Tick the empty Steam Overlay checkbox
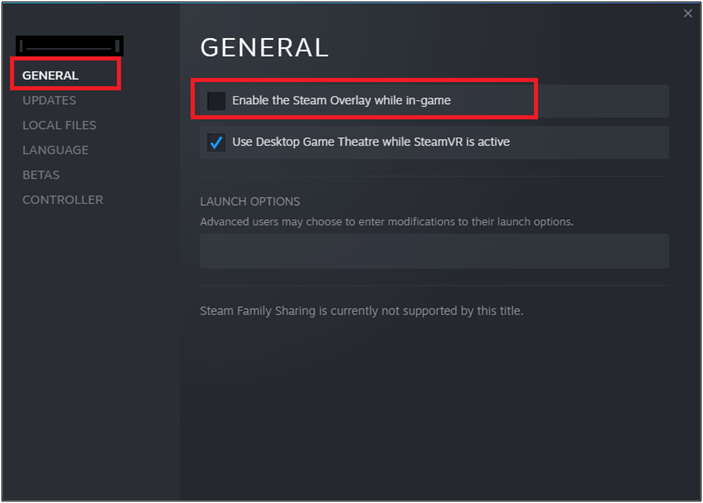703x503 pixels. point(216,101)
